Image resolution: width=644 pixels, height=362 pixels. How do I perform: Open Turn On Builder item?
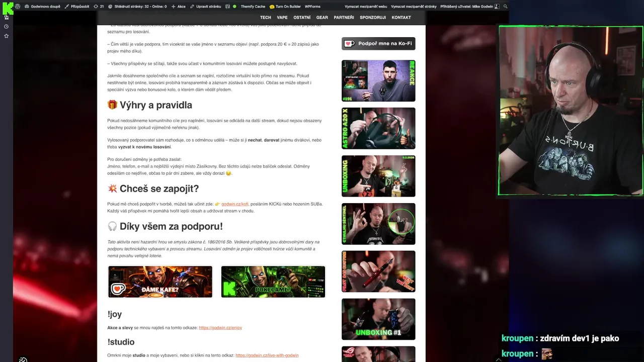coord(285,7)
